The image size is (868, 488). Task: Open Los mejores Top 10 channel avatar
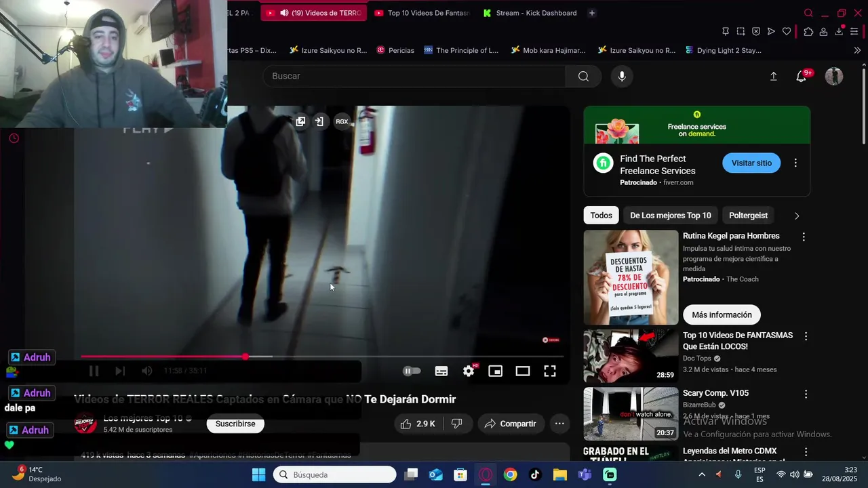point(85,424)
